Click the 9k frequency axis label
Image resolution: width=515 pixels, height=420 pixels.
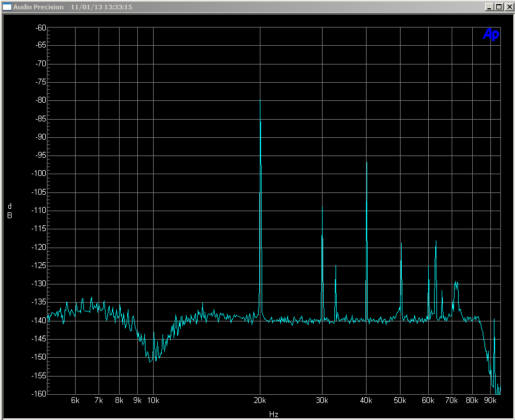coord(137,400)
